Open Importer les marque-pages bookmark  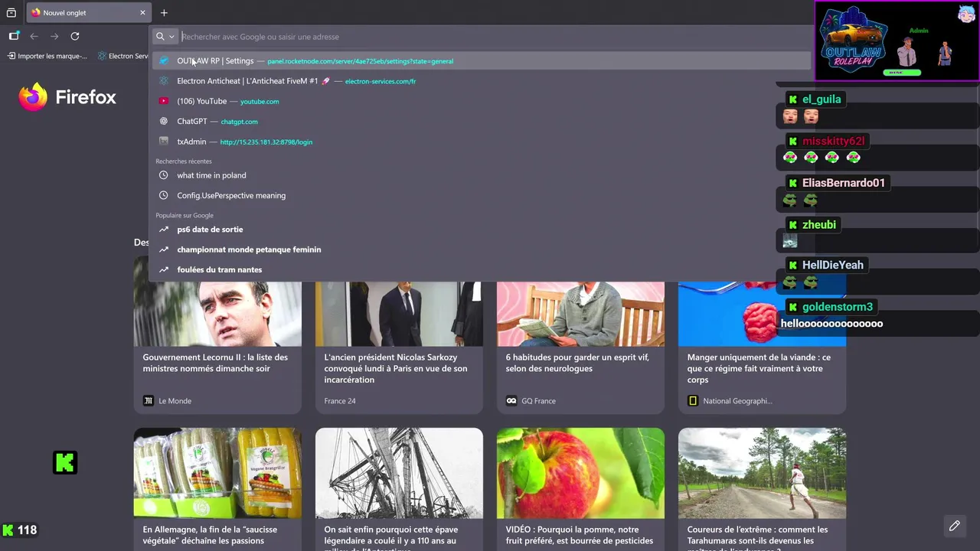coord(47,56)
